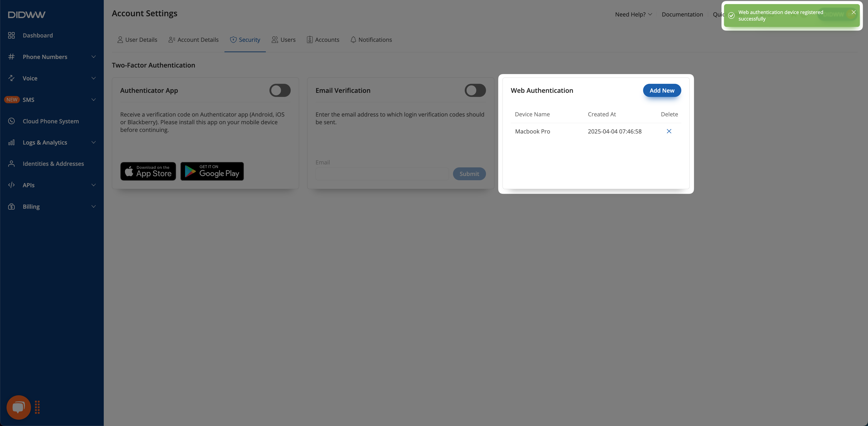Viewport: 868px width, 426px height.
Task: Click the Email address input field
Action: click(382, 174)
